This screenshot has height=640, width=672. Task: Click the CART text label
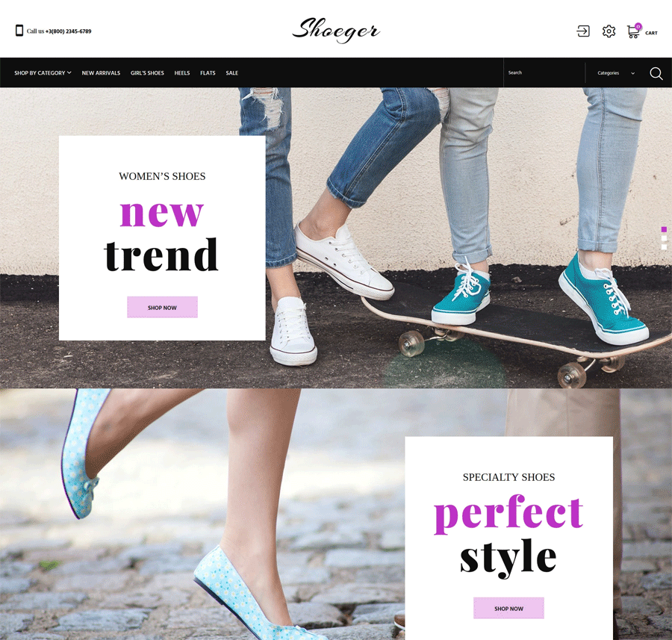[651, 33]
